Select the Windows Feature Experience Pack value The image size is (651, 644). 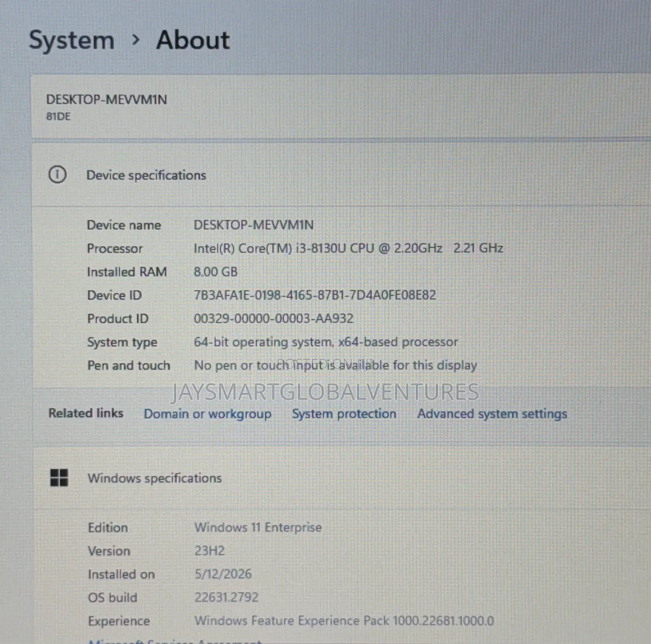pos(344,621)
